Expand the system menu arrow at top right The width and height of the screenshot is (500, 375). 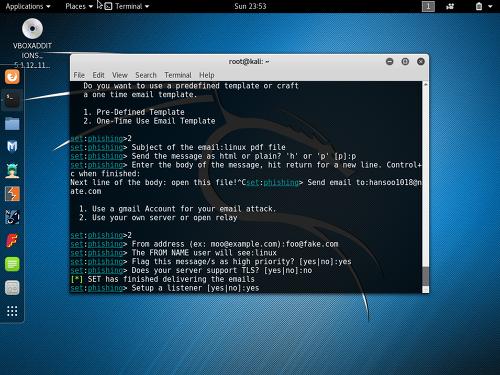pyautogui.click(x=490, y=6)
